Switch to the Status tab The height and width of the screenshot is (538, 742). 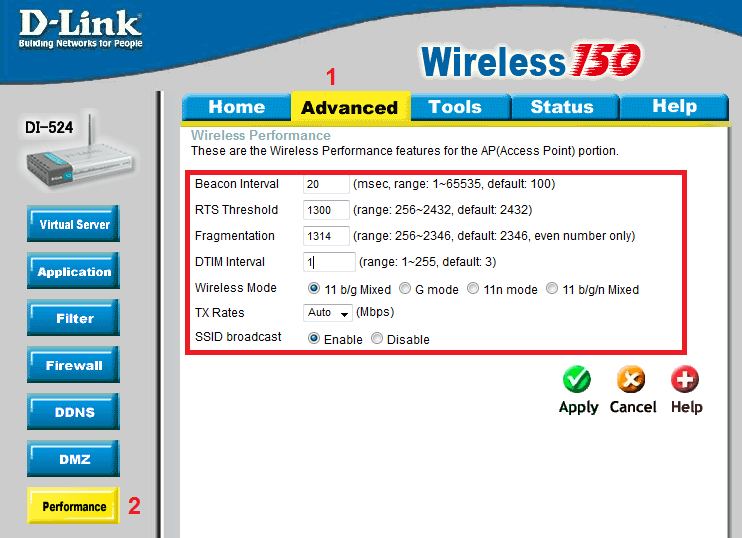point(565,107)
